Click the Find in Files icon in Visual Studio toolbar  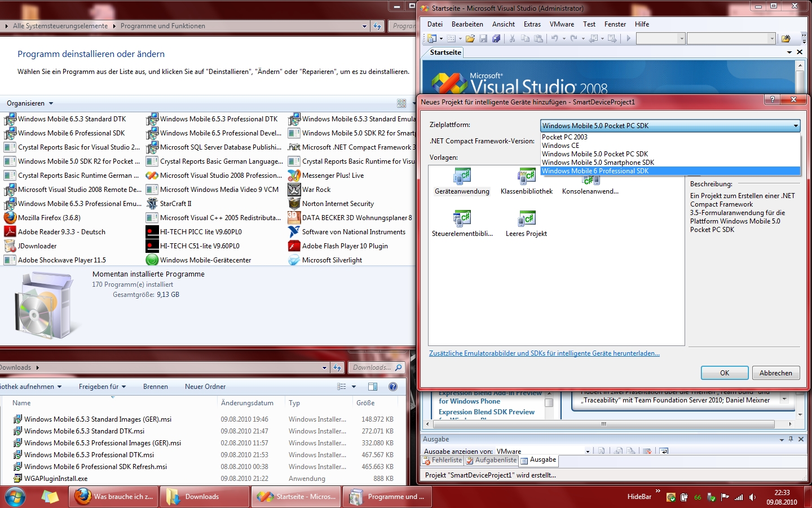[x=785, y=38]
